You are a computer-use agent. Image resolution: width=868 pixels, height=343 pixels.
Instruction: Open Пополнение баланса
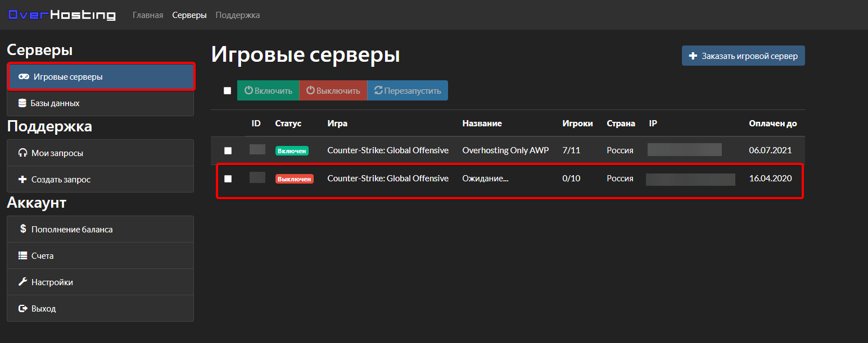pos(101,229)
